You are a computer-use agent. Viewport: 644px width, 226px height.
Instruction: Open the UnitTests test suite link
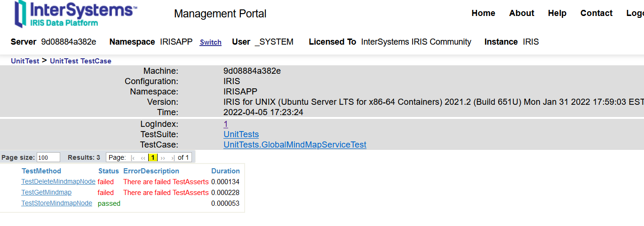(241, 134)
